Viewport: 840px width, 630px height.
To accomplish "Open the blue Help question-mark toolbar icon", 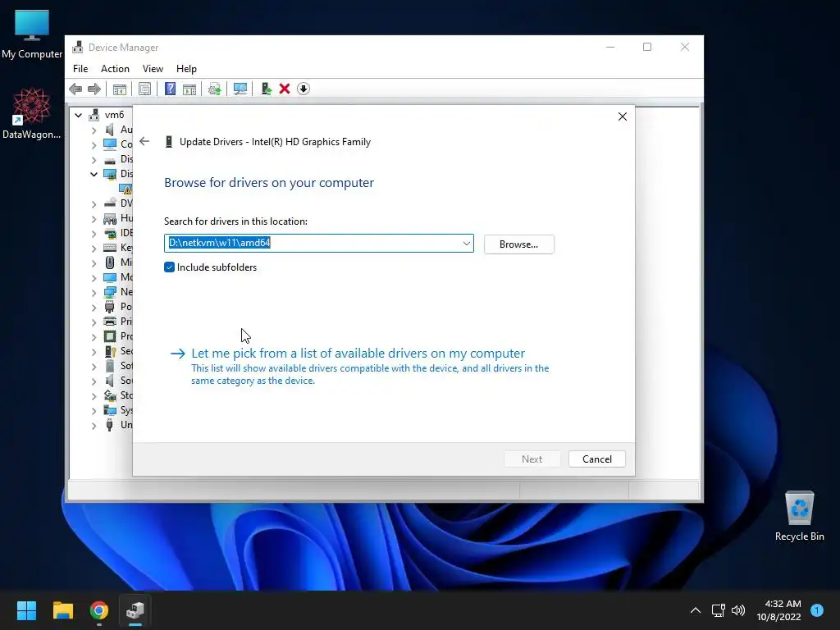I will [x=170, y=89].
